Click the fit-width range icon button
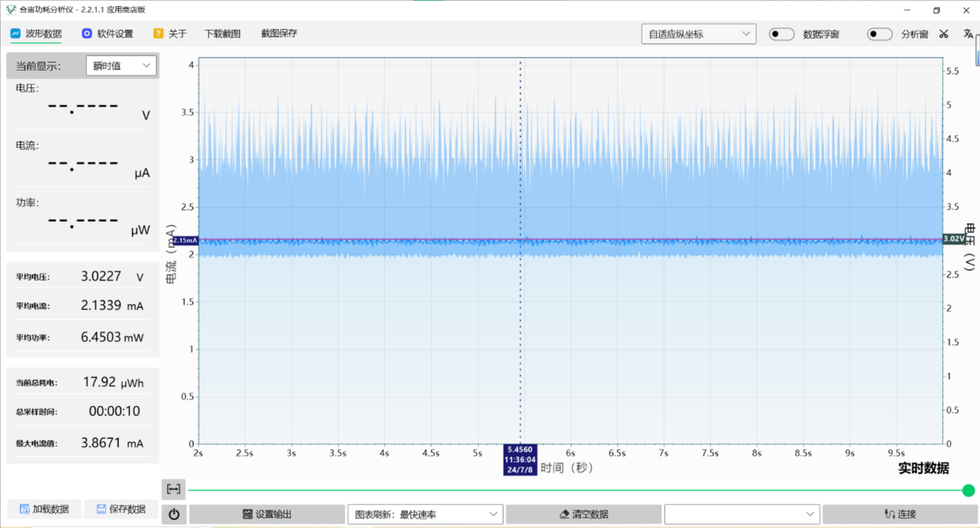This screenshot has height=528, width=980. [x=173, y=489]
